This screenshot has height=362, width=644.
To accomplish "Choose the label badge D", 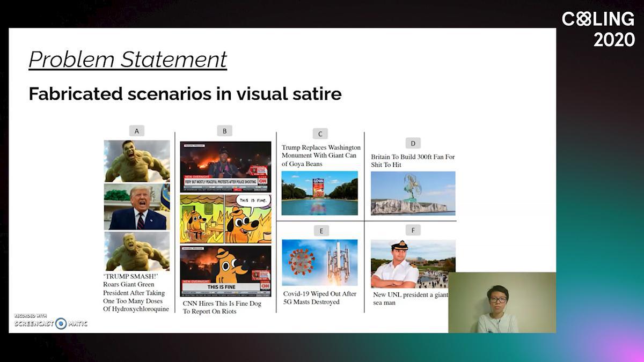I will pyautogui.click(x=413, y=143).
